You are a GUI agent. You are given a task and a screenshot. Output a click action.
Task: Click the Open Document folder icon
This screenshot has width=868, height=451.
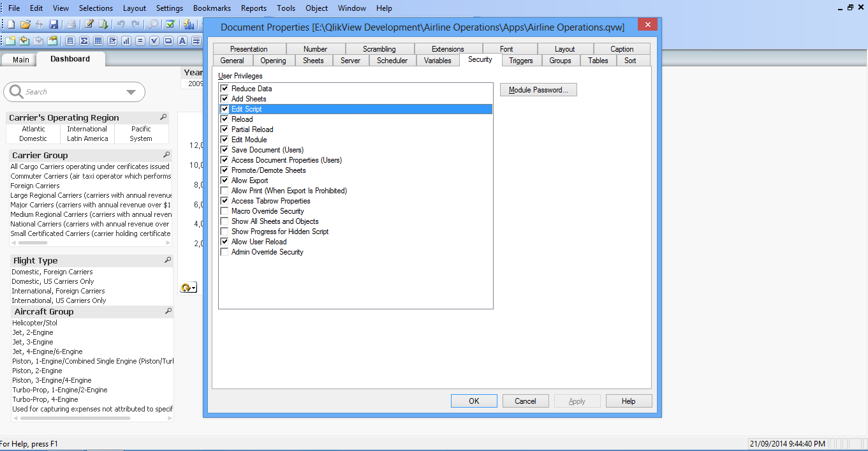(x=26, y=24)
